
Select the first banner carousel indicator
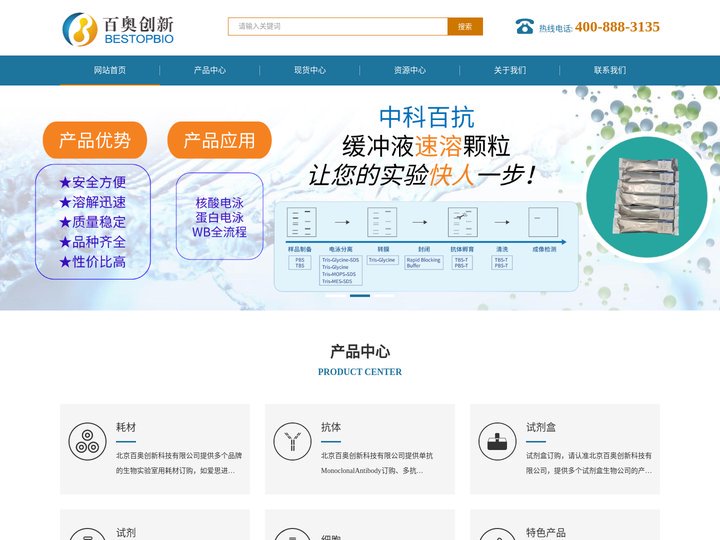tap(336, 296)
